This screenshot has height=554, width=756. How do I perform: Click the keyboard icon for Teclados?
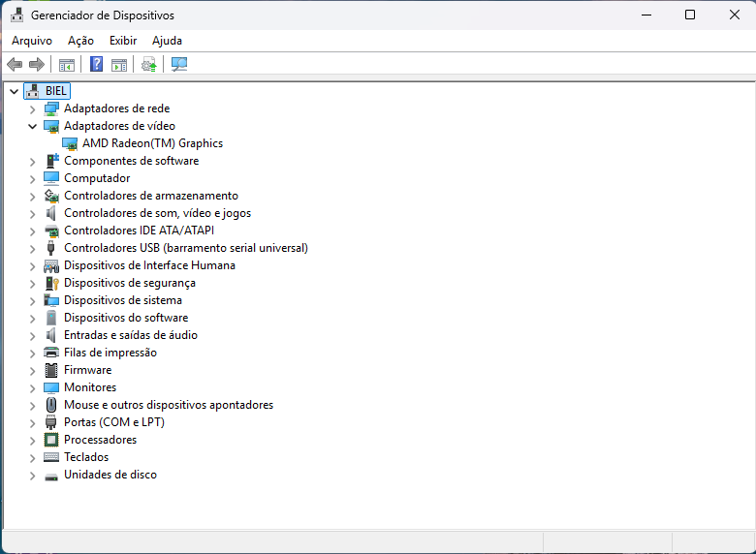(x=51, y=457)
